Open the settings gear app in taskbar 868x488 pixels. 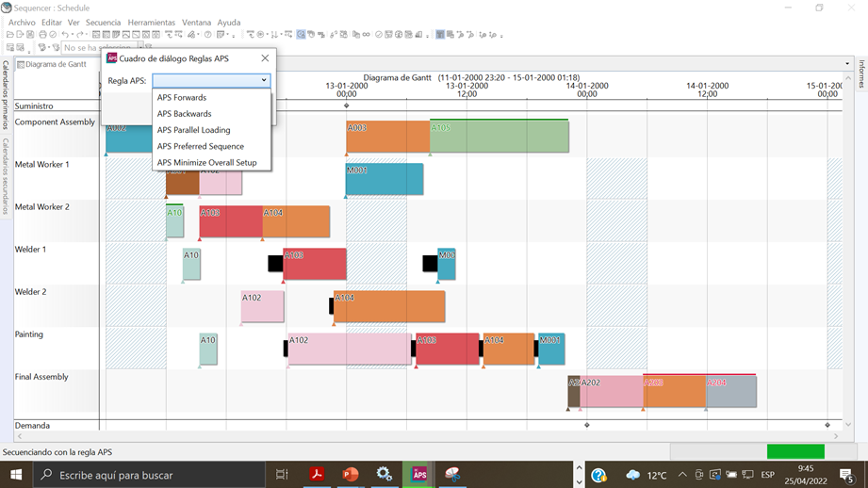[385, 474]
